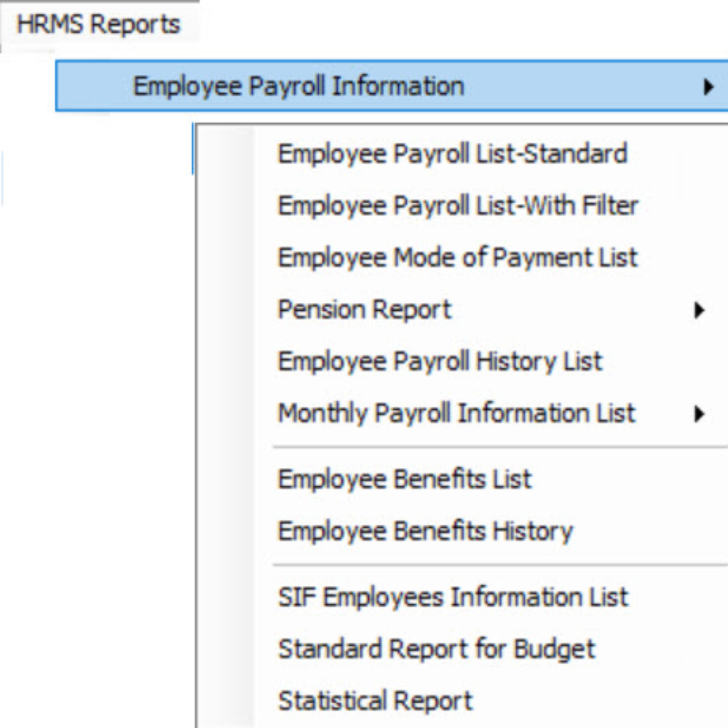This screenshot has width=728, height=728.
Task: Open SIF Employees Information List
Action: [x=453, y=597]
